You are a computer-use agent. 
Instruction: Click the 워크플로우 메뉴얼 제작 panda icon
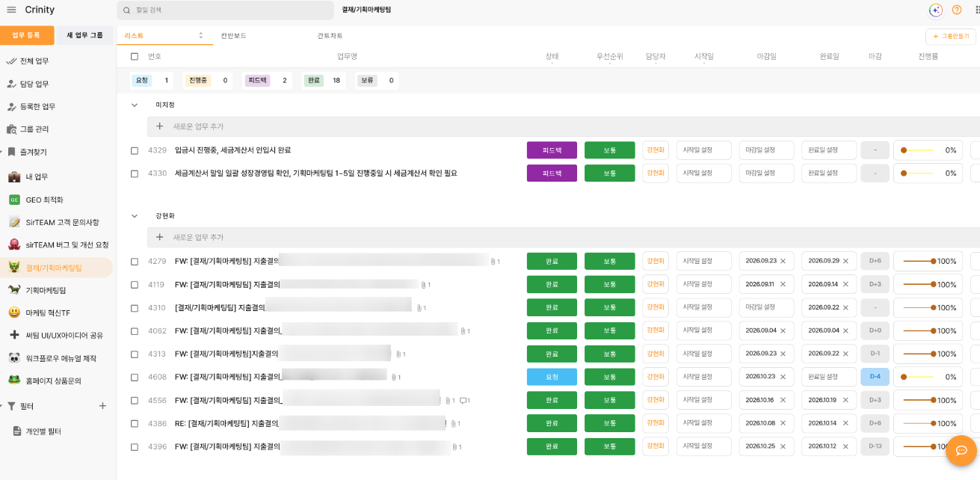[x=14, y=358]
